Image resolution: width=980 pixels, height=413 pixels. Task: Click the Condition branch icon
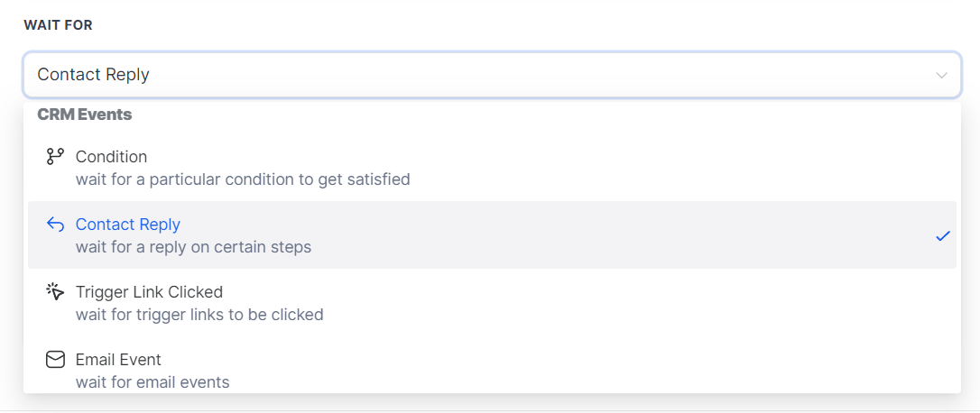tap(55, 157)
